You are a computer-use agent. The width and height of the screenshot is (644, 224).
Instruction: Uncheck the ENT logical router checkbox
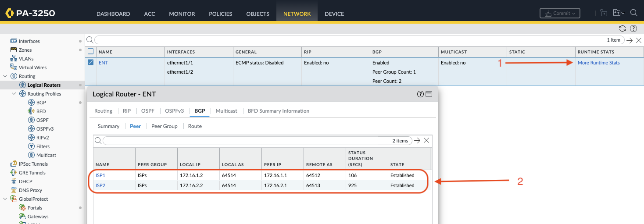coord(91,63)
